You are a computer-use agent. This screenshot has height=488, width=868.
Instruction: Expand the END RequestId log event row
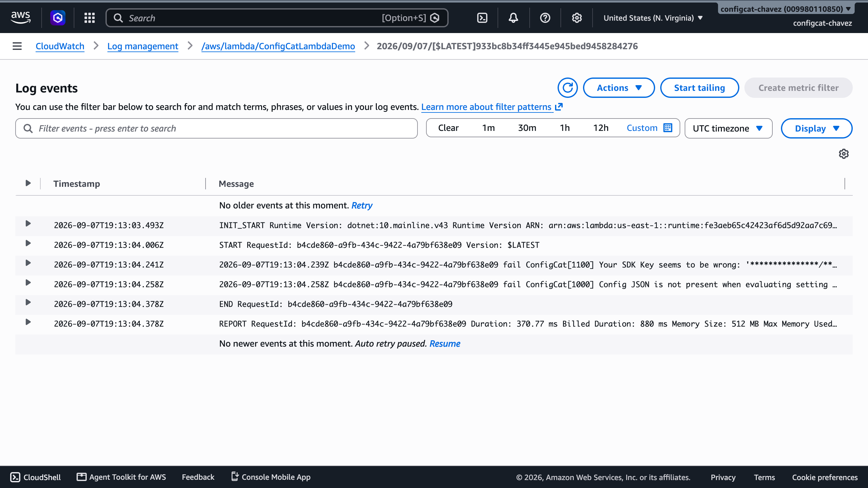[28, 303]
